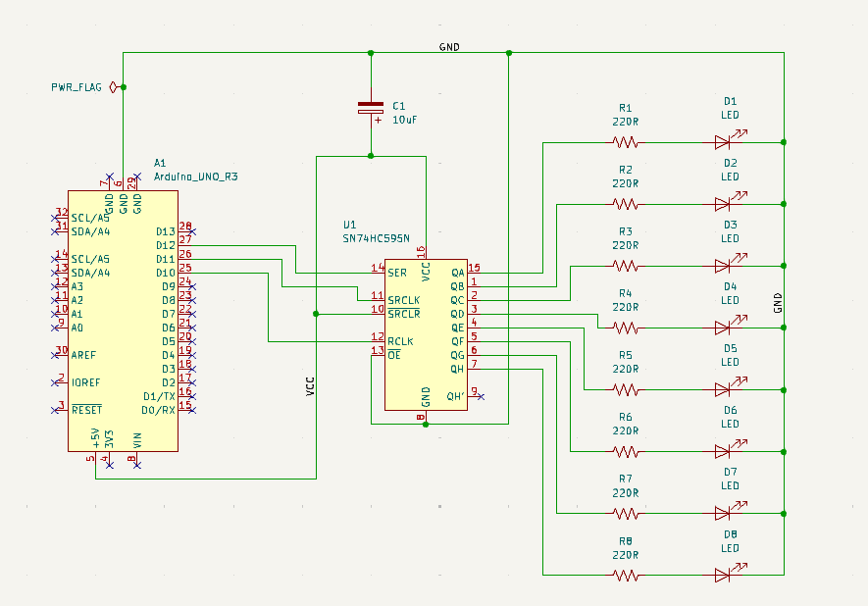
Task: Click the no-connect X on QH' pin 9
Action: (481, 397)
